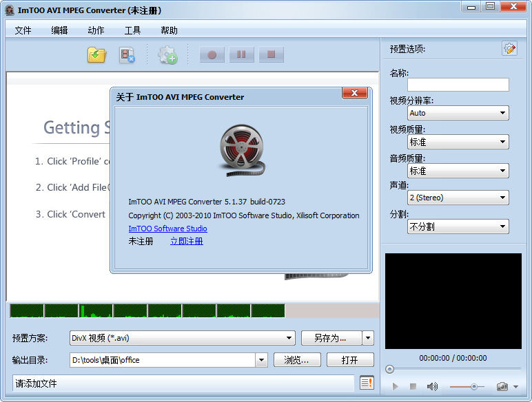532x402 pixels.
Task: Click the log report icon beside status bar
Action: (x=367, y=383)
